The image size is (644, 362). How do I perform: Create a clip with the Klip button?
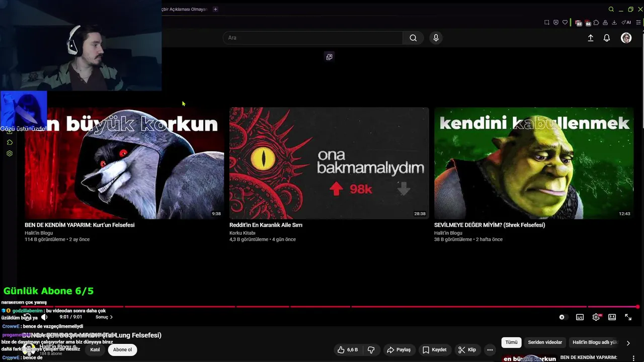coord(467,349)
